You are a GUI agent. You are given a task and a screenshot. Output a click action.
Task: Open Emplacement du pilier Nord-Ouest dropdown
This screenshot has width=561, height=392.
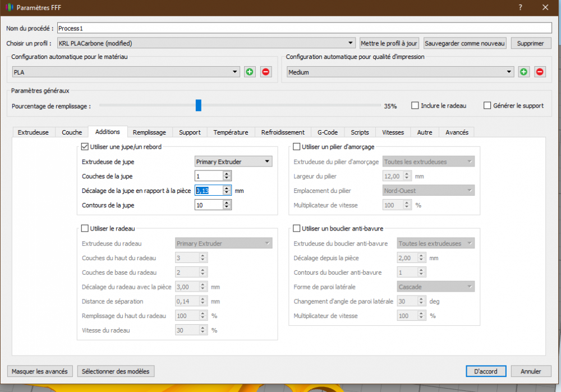pos(429,190)
